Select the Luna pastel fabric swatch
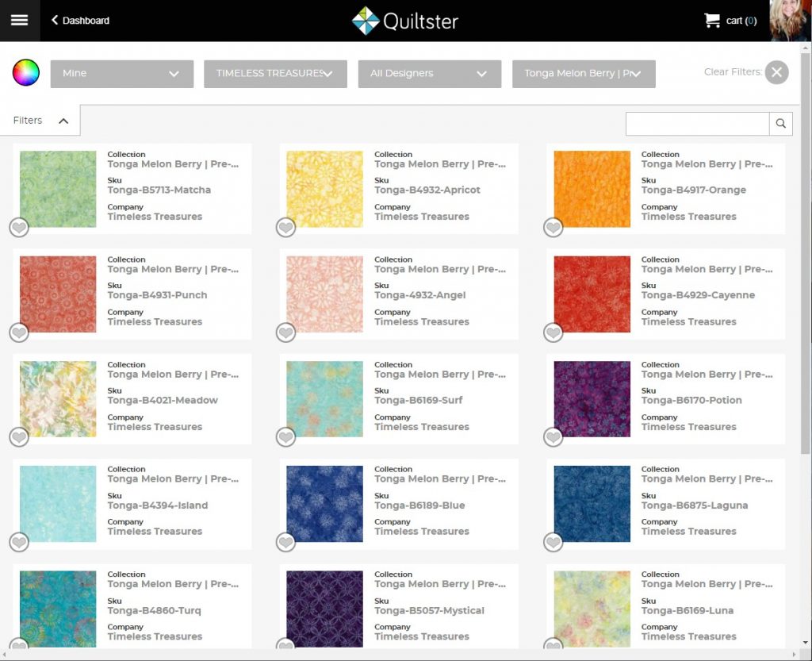 [x=592, y=609]
